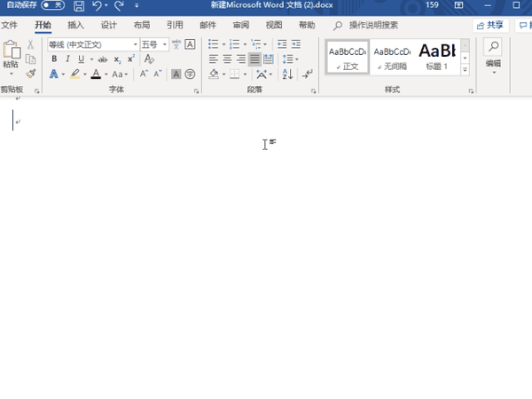Toggle Bold formatting button

54,59
